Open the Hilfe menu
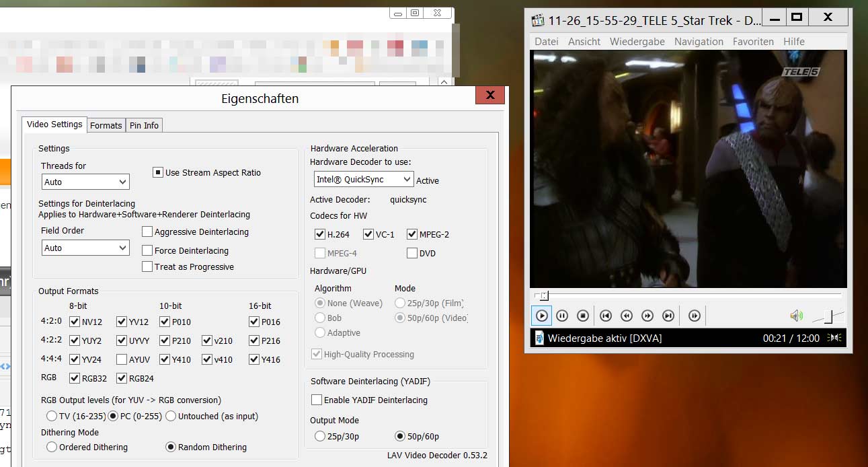Image resolution: width=868 pixels, height=467 pixels. coord(794,41)
